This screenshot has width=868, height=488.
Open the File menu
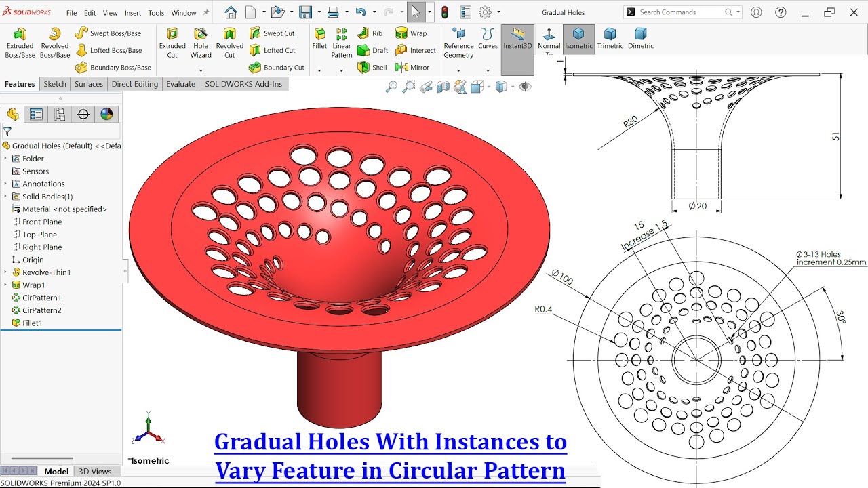[71, 13]
